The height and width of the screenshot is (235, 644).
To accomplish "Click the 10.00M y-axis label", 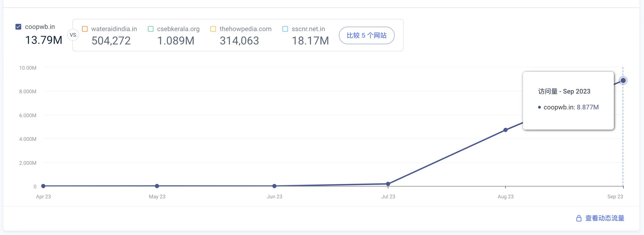I will pos(28,68).
